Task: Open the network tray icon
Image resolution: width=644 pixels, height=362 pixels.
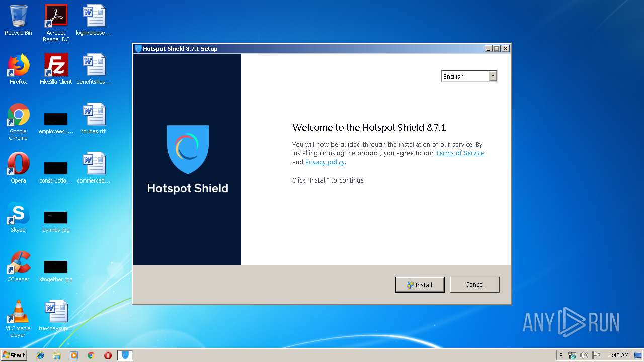Action: (572, 355)
